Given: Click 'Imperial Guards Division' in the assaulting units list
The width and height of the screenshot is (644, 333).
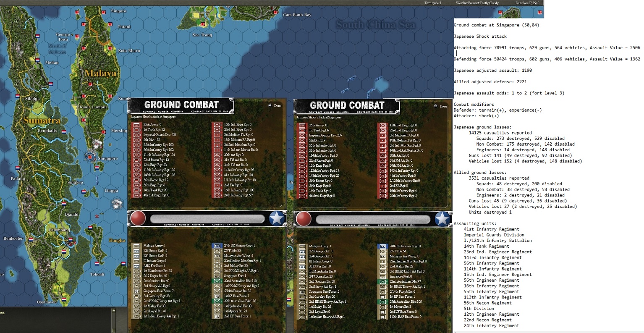Looking at the screenshot, I should click(494, 235).
